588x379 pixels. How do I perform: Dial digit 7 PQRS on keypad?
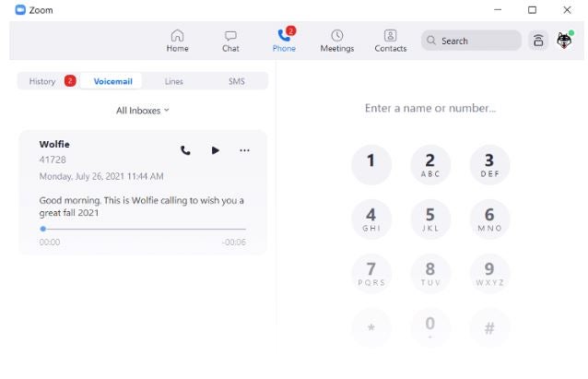pos(371,273)
